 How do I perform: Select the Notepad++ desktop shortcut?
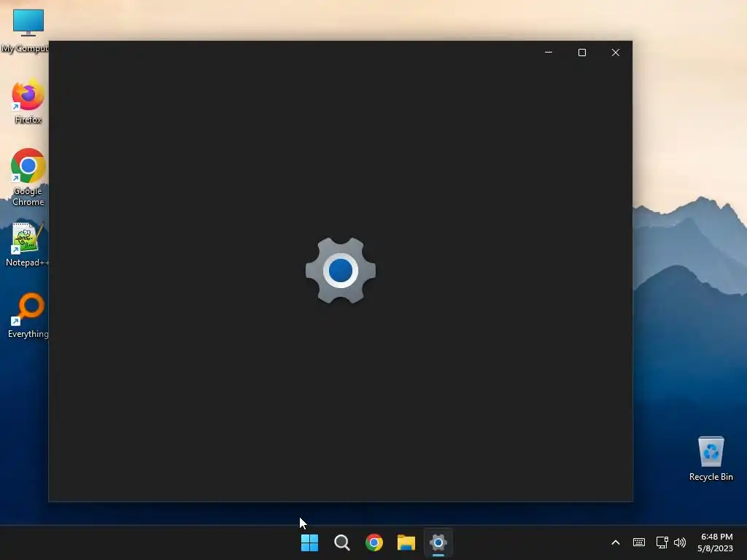click(27, 245)
